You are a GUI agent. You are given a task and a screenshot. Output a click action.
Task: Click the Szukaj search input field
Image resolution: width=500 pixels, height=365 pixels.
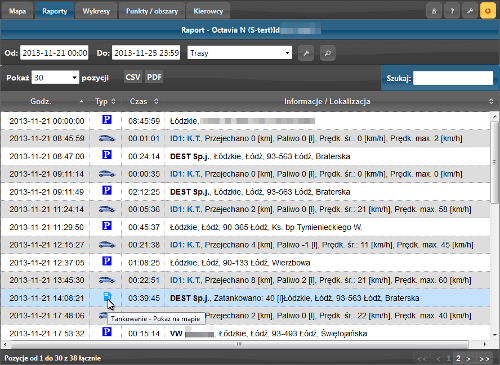[453, 78]
